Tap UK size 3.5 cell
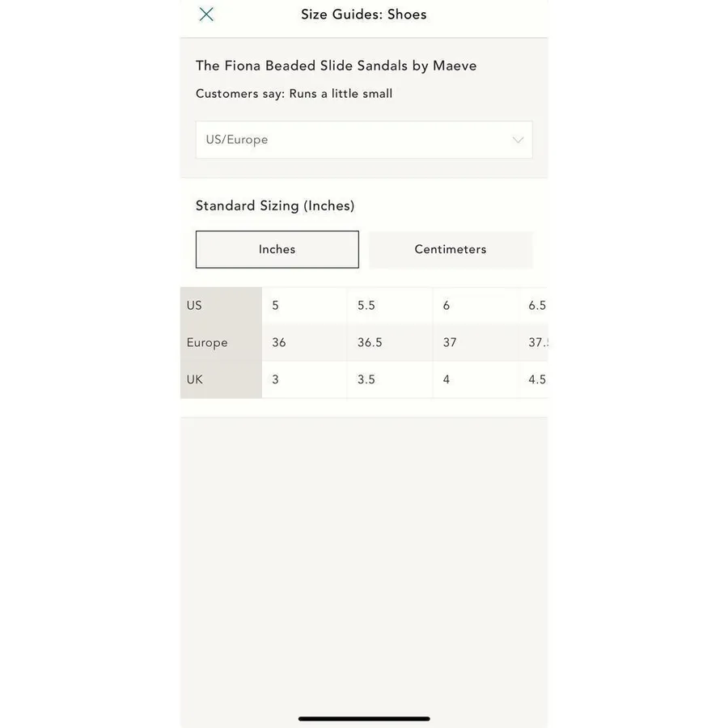The height and width of the screenshot is (728, 728). point(390,380)
